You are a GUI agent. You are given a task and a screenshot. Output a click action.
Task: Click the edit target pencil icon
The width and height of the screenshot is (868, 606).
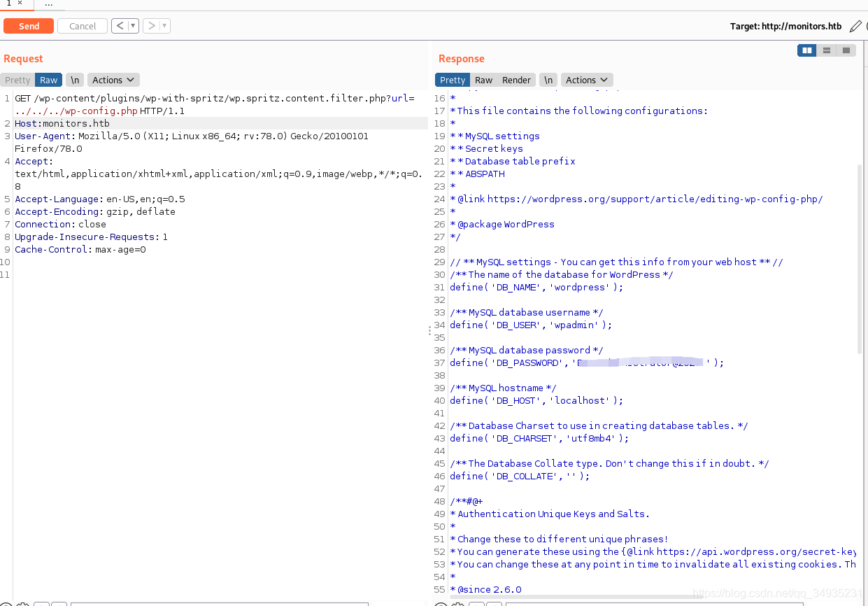[x=855, y=27]
